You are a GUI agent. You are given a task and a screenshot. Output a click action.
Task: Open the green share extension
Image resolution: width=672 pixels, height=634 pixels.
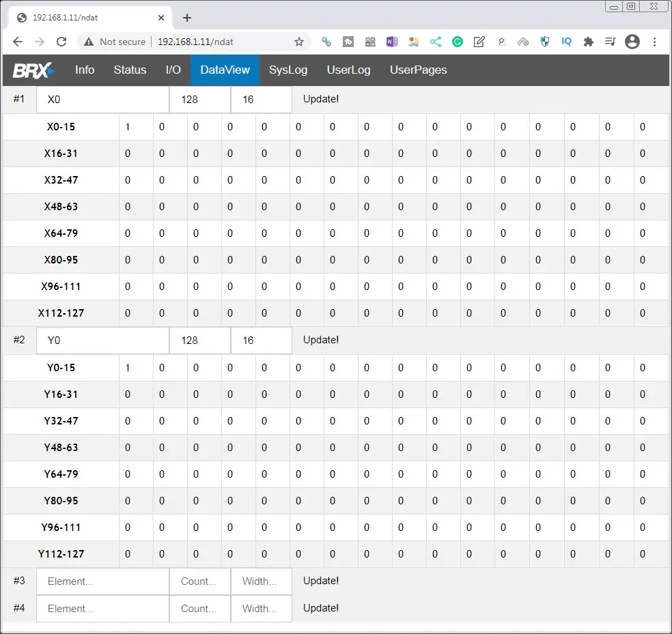(436, 42)
